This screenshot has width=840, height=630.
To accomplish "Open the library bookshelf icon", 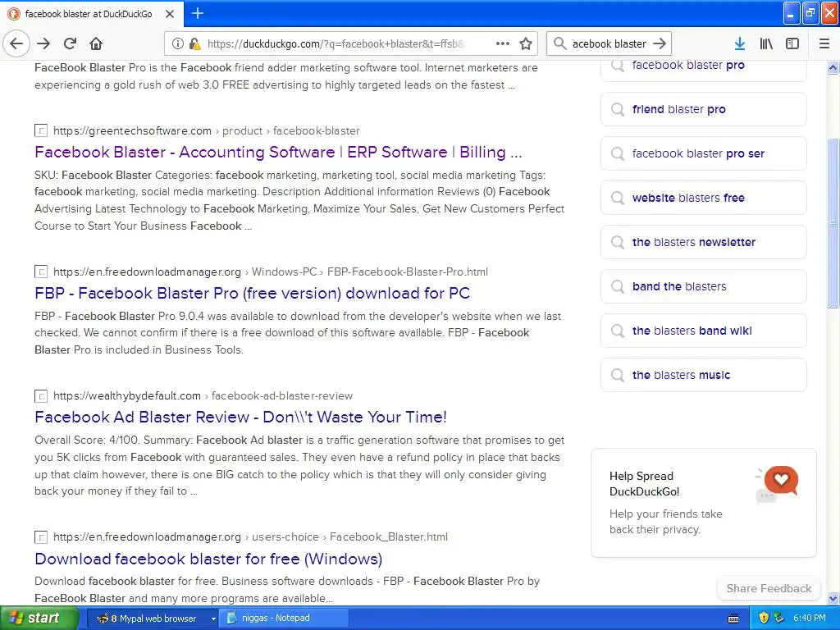I will click(766, 44).
